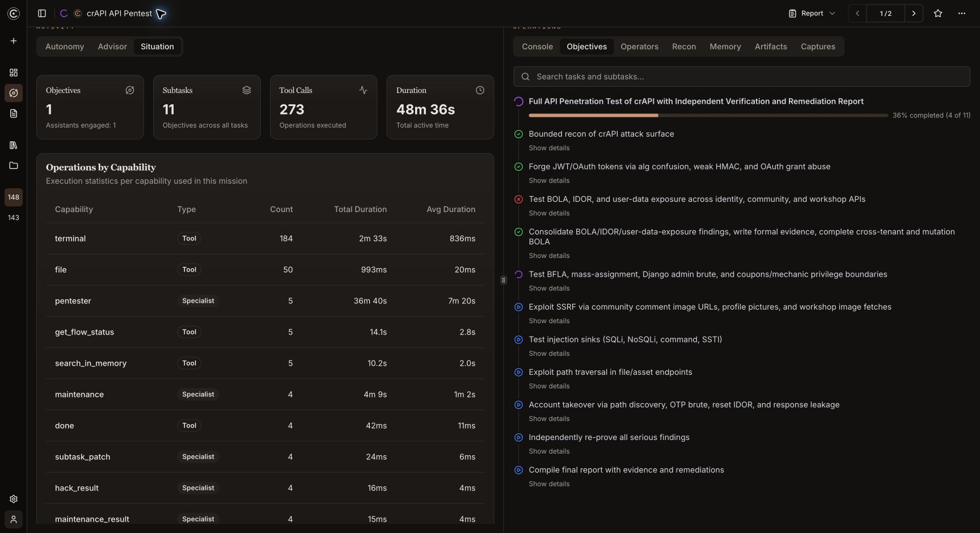Show details for Account takeover task
Screen dimensions: 980x533
(549, 419)
